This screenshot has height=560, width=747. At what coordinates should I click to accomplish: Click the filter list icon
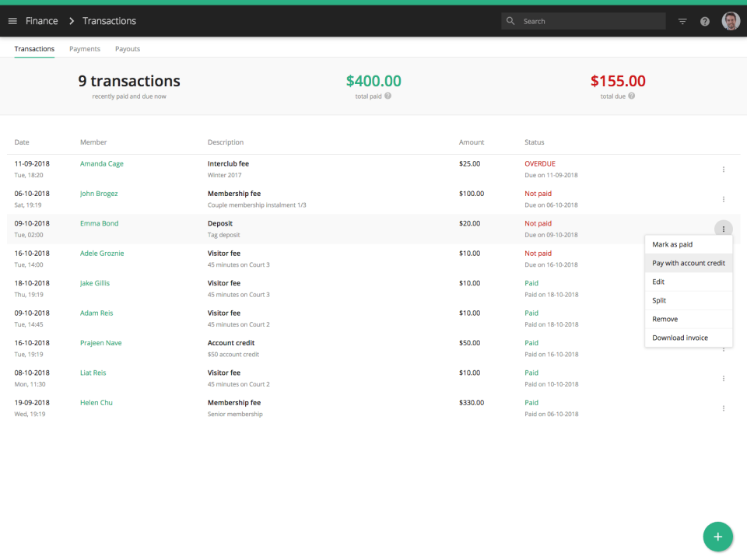[682, 21]
